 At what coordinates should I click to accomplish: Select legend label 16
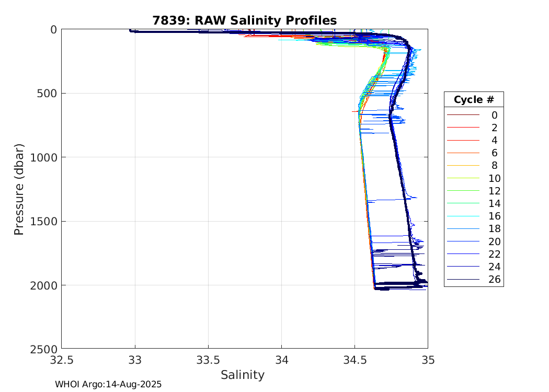[x=494, y=216]
